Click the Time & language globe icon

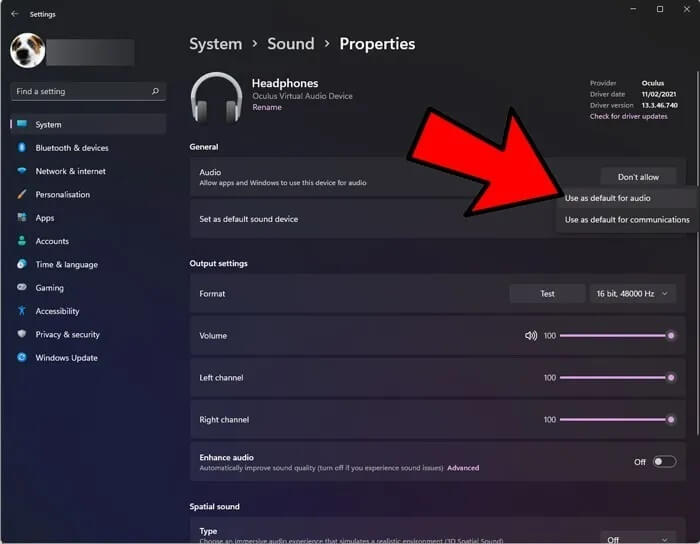tap(22, 264)
